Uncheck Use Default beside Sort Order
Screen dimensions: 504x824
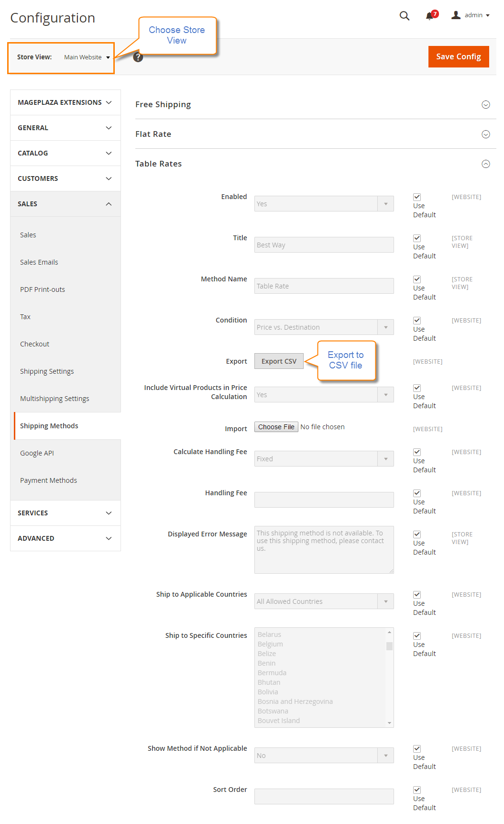click(x=416, y=790)
